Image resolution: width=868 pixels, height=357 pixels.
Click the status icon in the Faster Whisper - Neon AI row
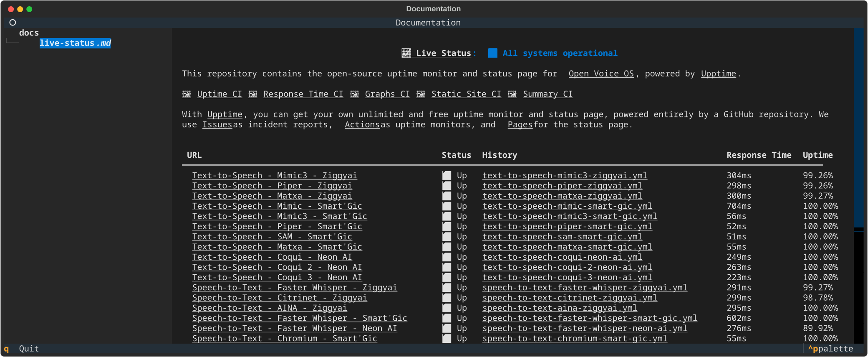pyautogui.click(x=447, y=328)
